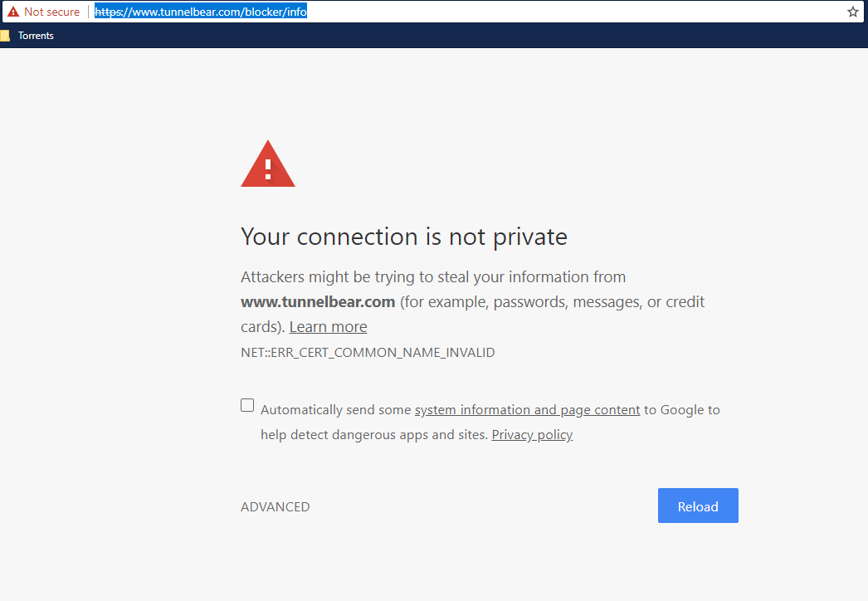Screen dimensions: 868x601
Task: Click the large red warning triangle on page
Action: [267, 165]
